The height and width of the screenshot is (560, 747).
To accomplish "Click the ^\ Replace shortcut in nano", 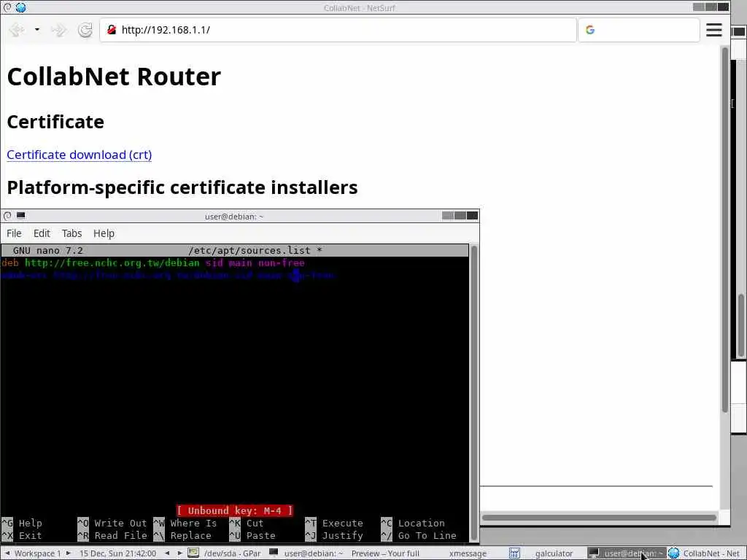I will (182, 535).
